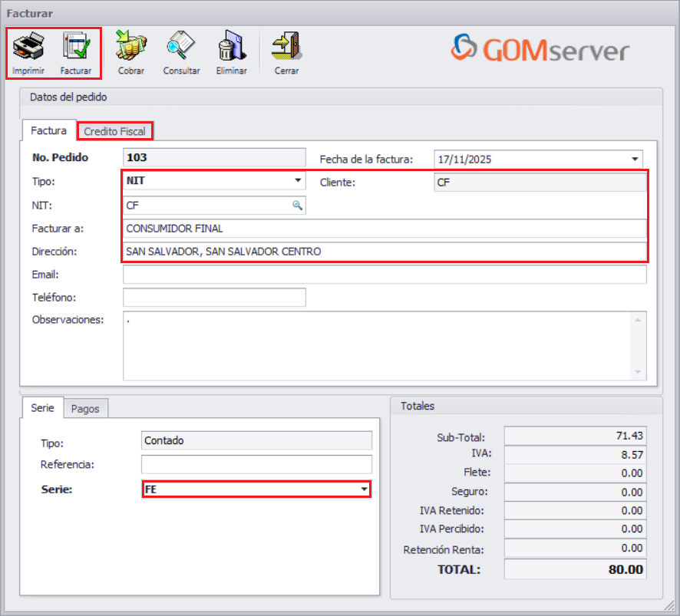This screenshot has height=616, width=680.
Task: Switch to the Credito Fiscal tab
Action: click(114, 130)
